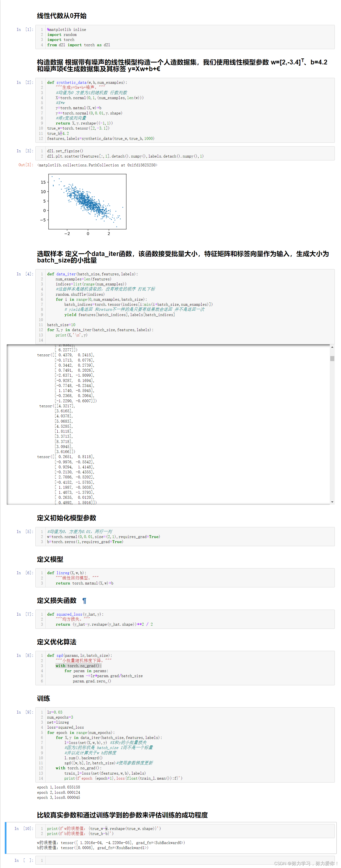Viewport: 341px width, 868px height.
Task: Click the scrollbar thumb of the tensor output
Action: click(332, 358)
